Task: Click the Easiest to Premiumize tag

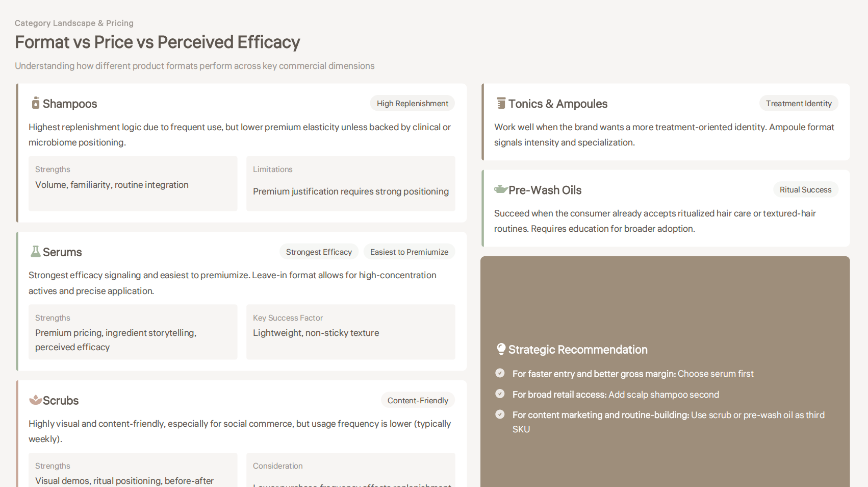Action: pyautogui.click(x=409, y=252)
